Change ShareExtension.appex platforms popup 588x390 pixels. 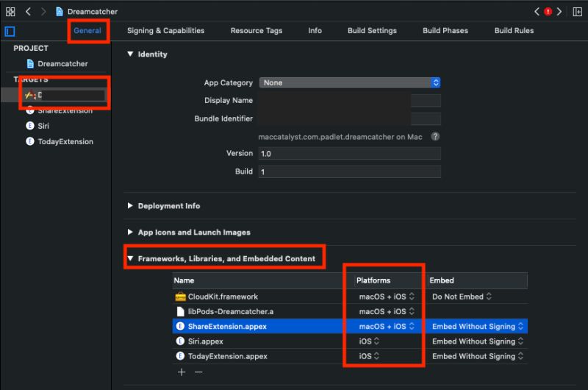tap(387, 326)
